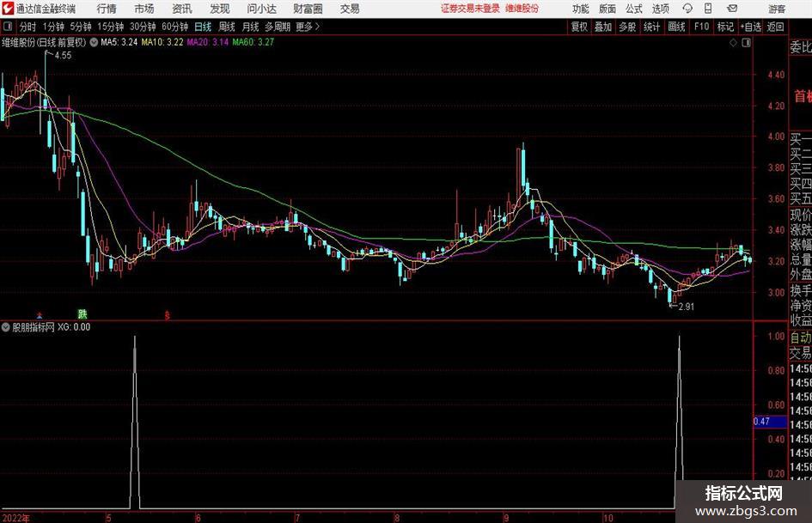Expand the 股朋指标网 indicator dropdown arrow
Screen dimensions: 812x523
tap(6, 327)
